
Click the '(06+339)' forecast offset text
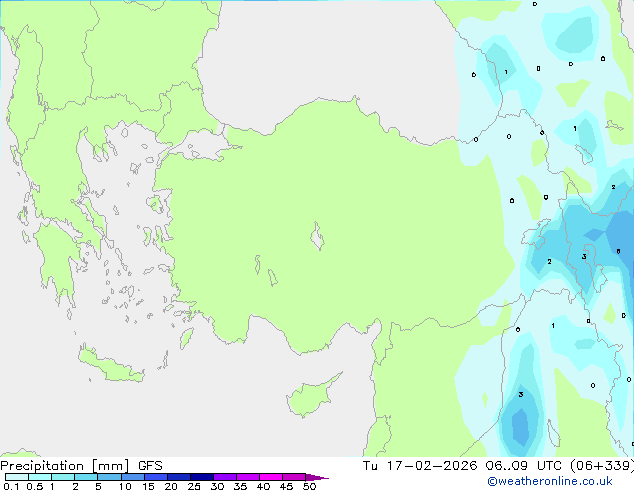(602, 466)
